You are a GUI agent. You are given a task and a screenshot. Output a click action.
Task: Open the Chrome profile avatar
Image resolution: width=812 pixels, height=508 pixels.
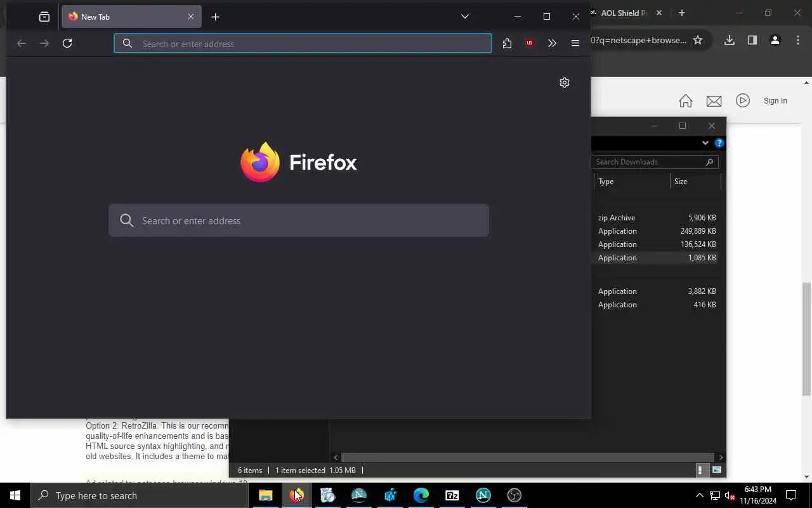tap(775, 40)
